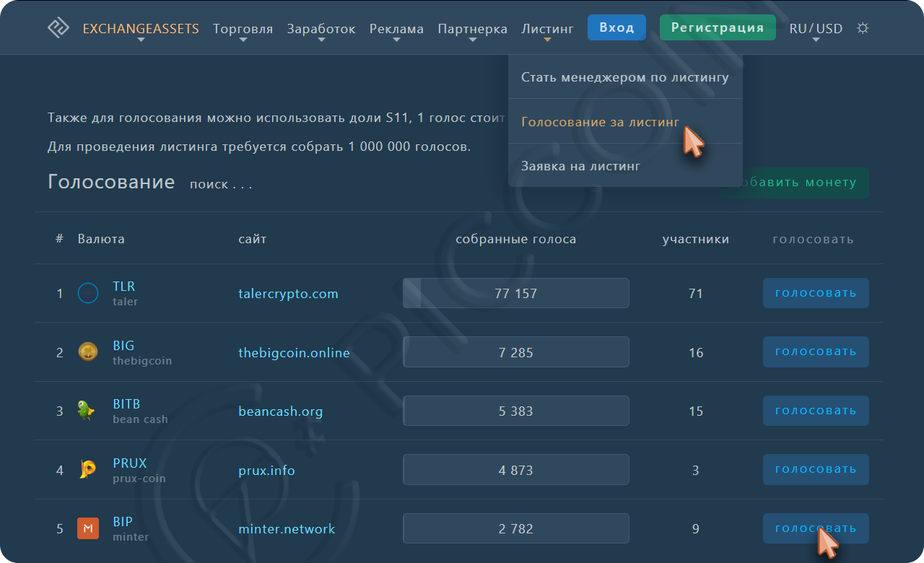Vote for BITB with голосовать button
Image resolution: width=924 pixels, height=563 pixels.
click(816, 411)
